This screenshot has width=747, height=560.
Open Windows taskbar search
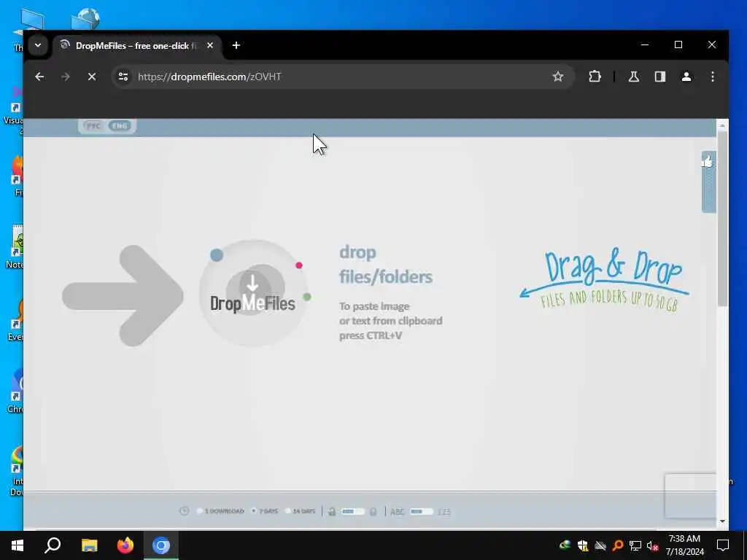(x=53, y=545)
